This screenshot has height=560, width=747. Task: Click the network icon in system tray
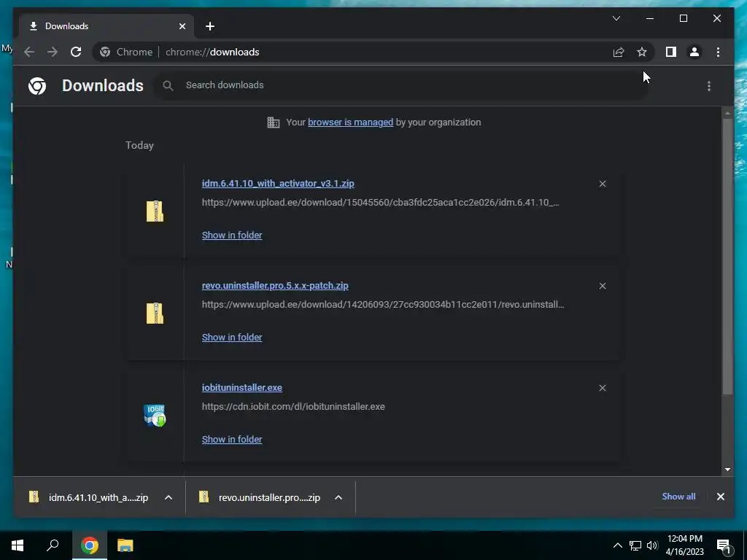click(x=635, y=545)
